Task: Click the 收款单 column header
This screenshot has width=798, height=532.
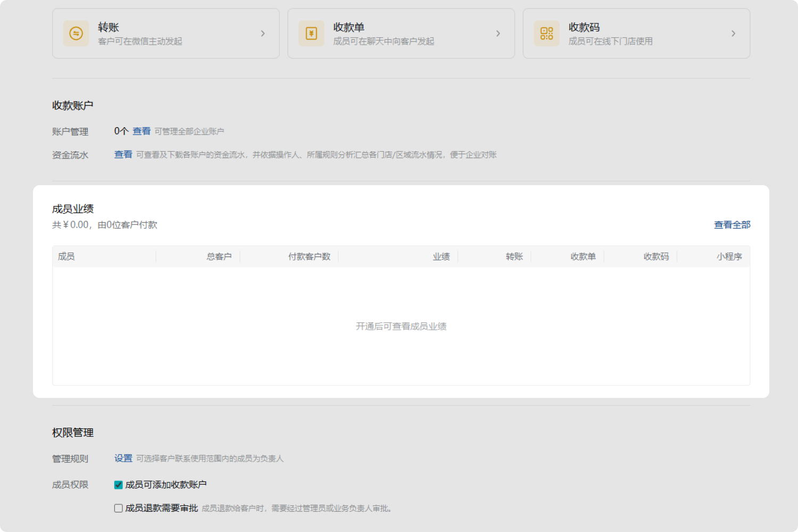Action: (x=583, y=256)
